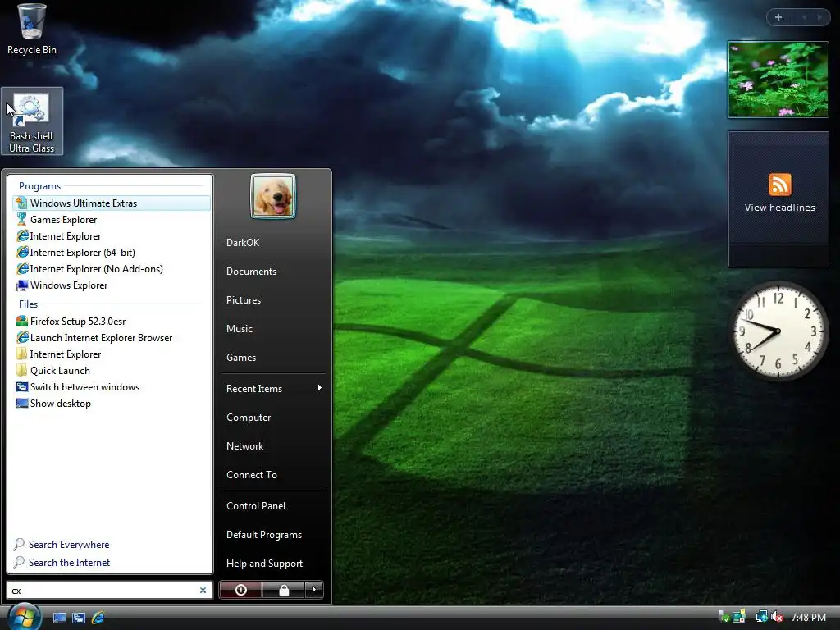Click the Search Everywhere link
Screen dimensions: 840x630
69,545
